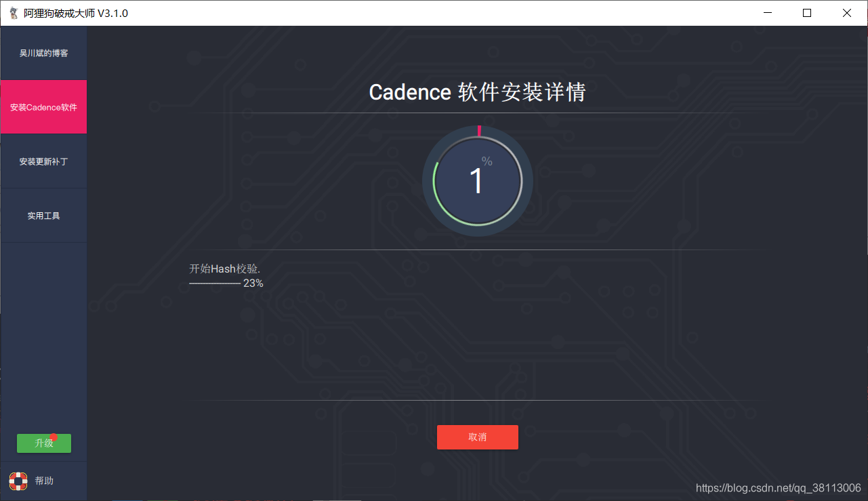The width and height of the screenshot is (868, 501).
Task: Click the red 取消 cancel button
Action: click(478, 437)
